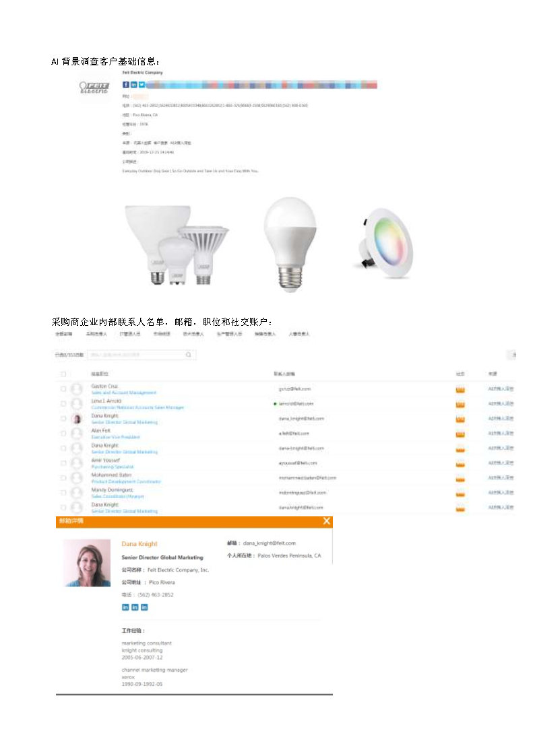
Task: Click the orange social icon for Alan Feit
Action: (x=460, y=434)
